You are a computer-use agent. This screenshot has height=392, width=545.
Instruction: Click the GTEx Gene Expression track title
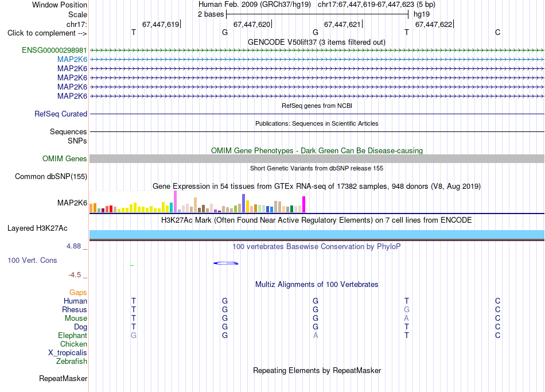[x=317, y=186]
